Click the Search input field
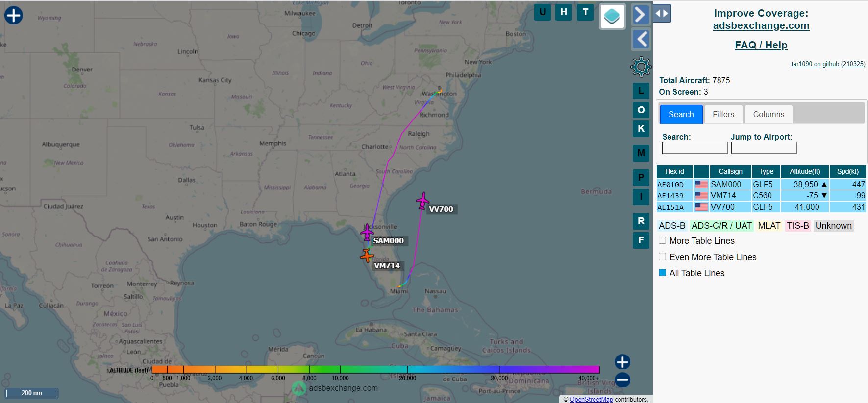Screen dimensions: 868x403 tap(695, 148)
